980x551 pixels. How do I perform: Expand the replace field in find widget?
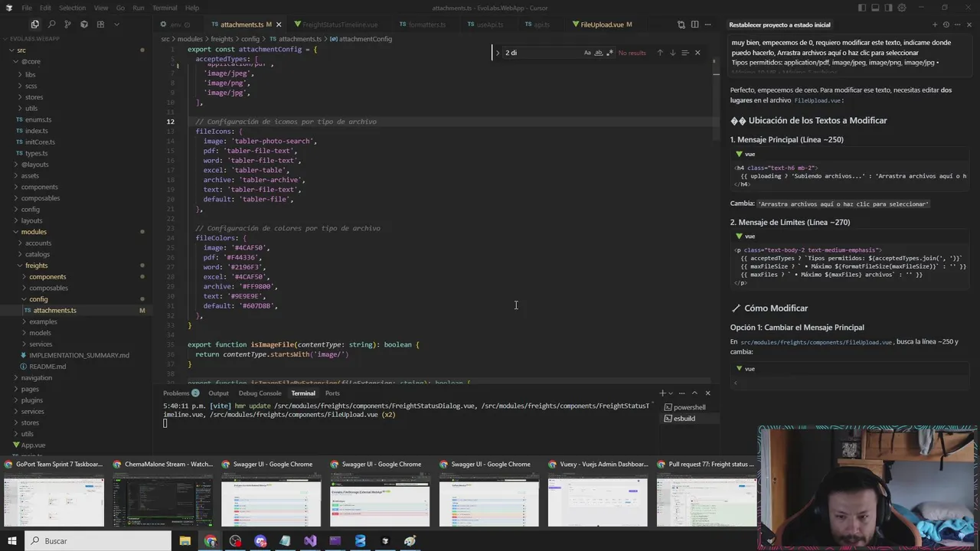tap(498, 53)
